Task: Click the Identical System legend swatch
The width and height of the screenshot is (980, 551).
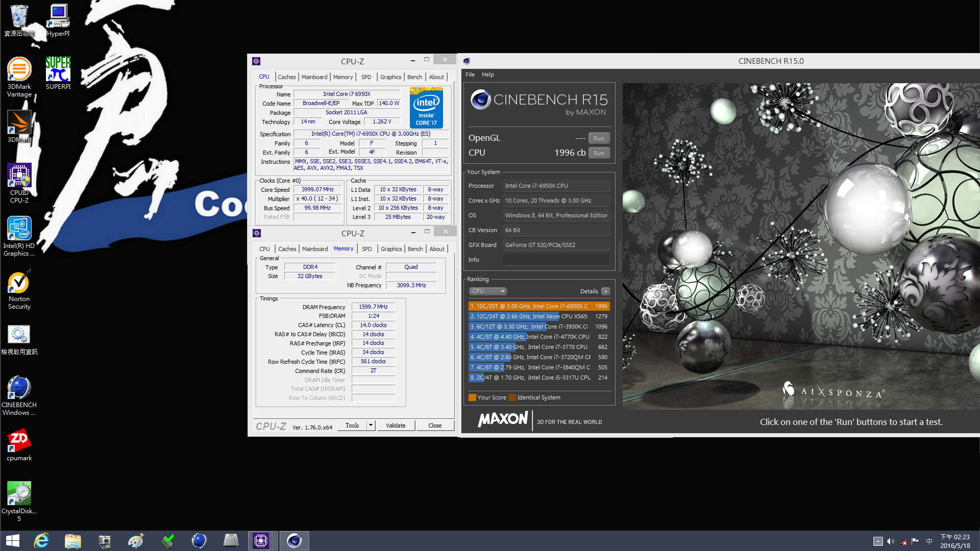Action: pyautogui.click(x=512, y=397)
